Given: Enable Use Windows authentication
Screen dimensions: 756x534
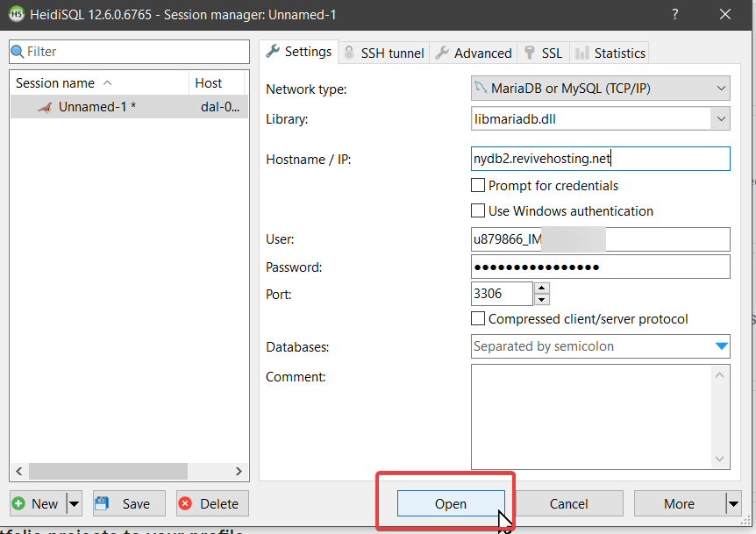Looking at the screenshot, I should click(478, 210).
